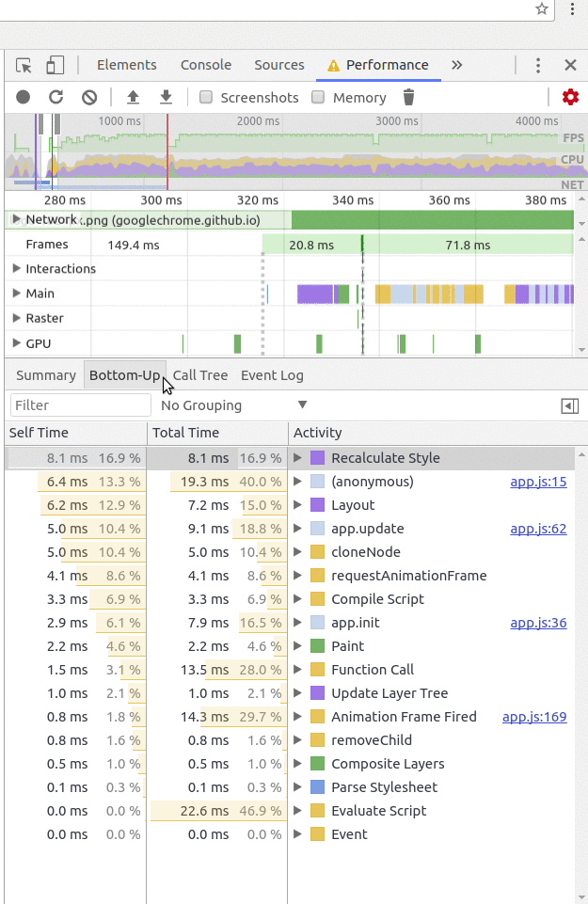588x904 pixels.
Task: Expand the Interactions track
Action: [x=17, y=269]
